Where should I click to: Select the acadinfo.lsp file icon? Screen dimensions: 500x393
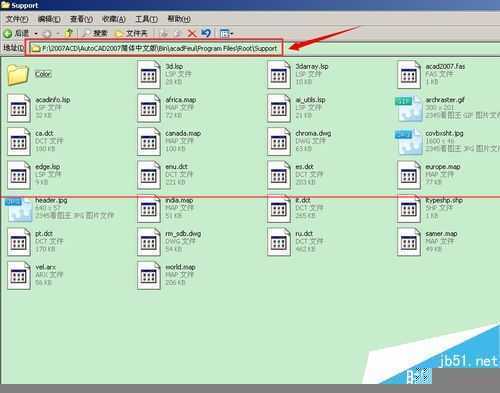coord(19,108)
